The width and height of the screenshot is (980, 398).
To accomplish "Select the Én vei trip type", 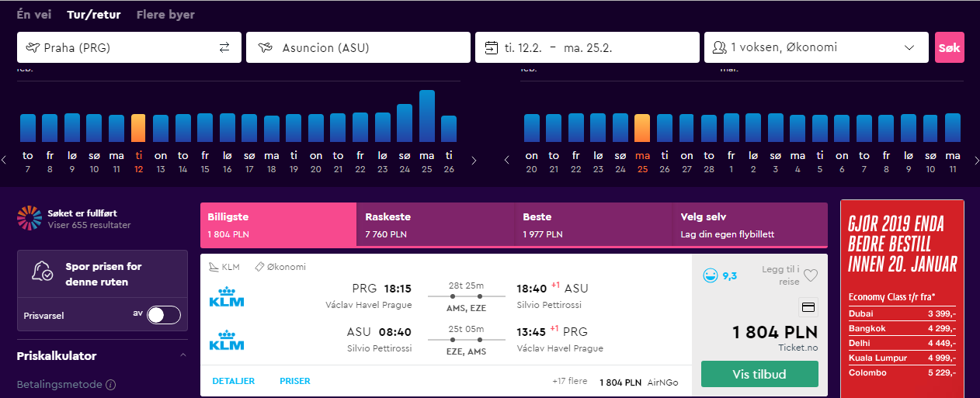I will (35, 15).
